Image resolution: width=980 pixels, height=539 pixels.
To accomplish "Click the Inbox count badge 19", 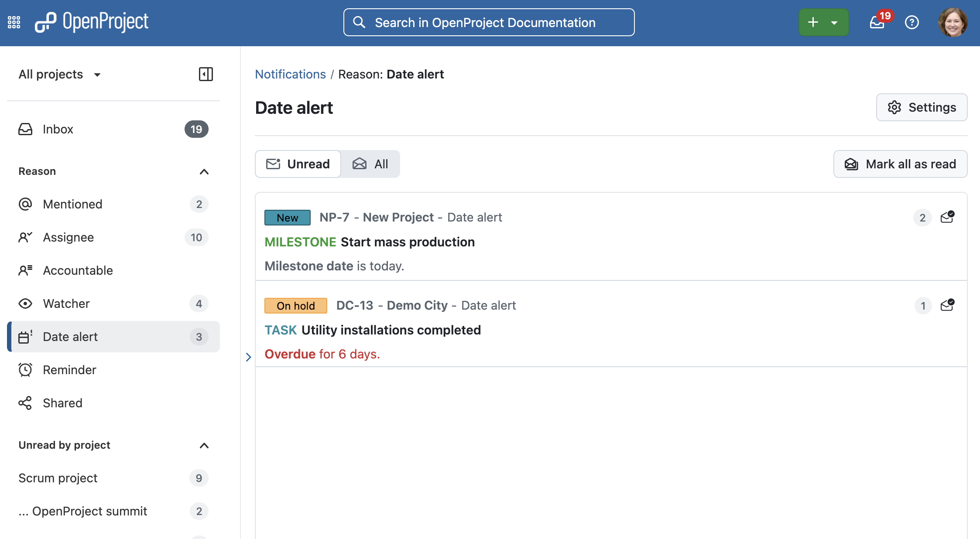I will (196, 129).
